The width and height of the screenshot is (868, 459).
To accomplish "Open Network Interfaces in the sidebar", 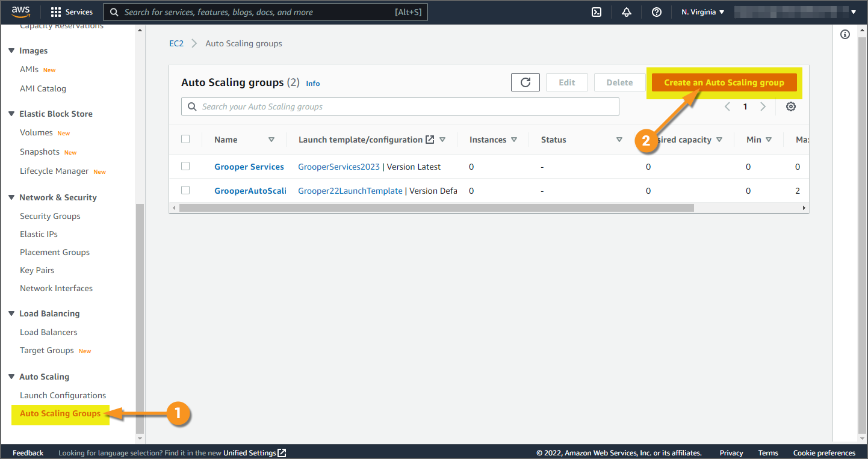I will click(56, 288).
